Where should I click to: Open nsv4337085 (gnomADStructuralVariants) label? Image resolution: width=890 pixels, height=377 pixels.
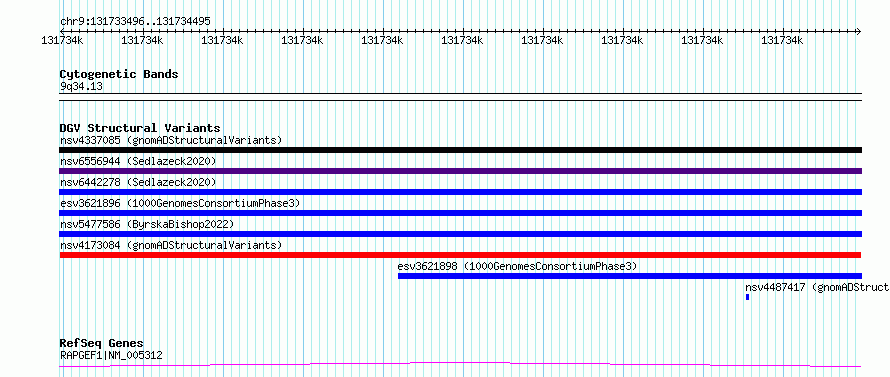(171, 140)
